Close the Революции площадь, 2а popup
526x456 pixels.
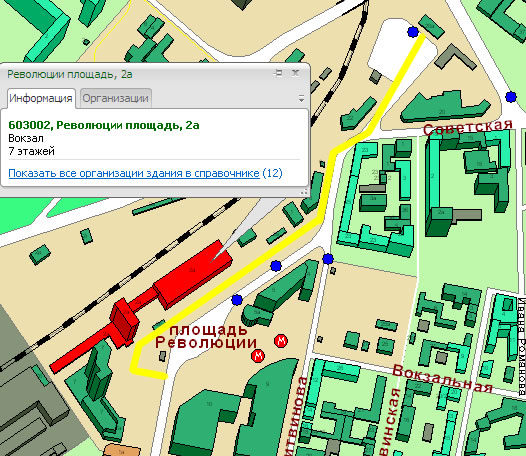[296, 73]
